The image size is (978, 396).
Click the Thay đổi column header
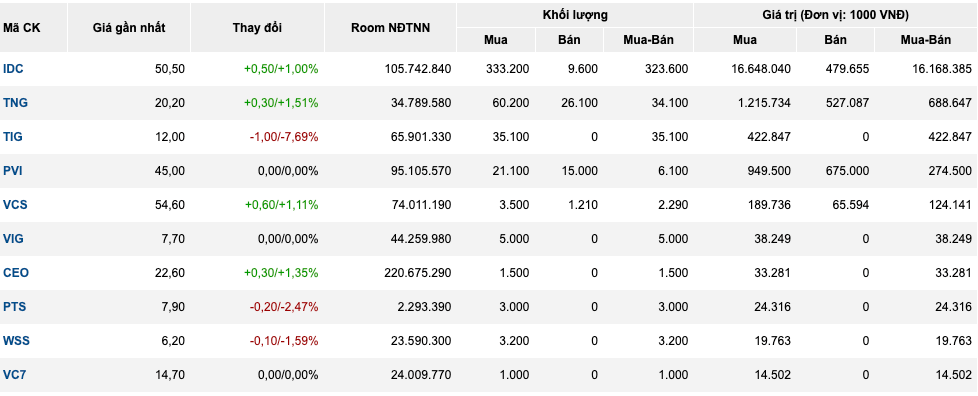pos(257,28)
